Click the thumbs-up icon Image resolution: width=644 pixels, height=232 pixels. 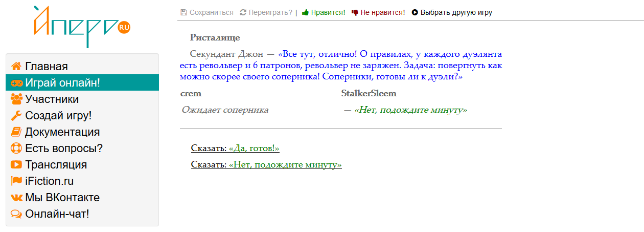(x=305, y=12)
